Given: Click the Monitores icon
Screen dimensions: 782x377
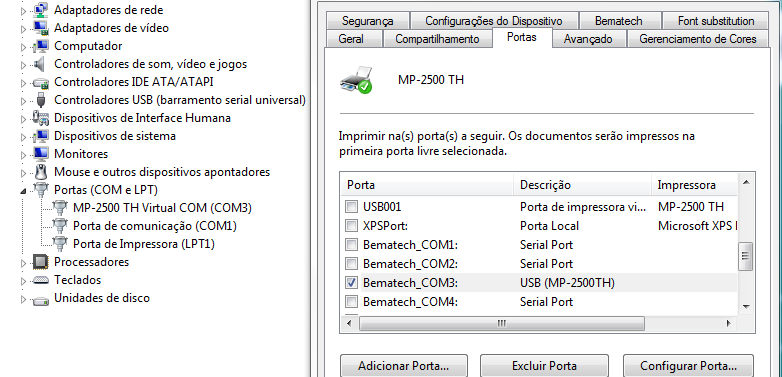Looking at the screenshot, I should 40,154.
